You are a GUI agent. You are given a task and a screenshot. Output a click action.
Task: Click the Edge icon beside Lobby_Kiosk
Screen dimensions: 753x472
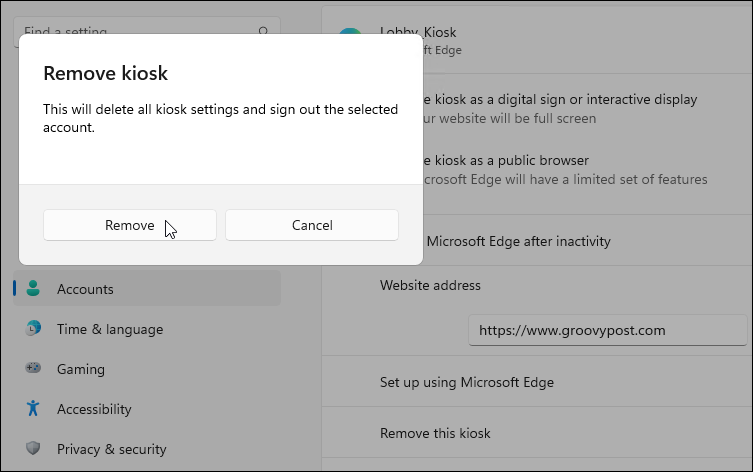tap(349, 34)
